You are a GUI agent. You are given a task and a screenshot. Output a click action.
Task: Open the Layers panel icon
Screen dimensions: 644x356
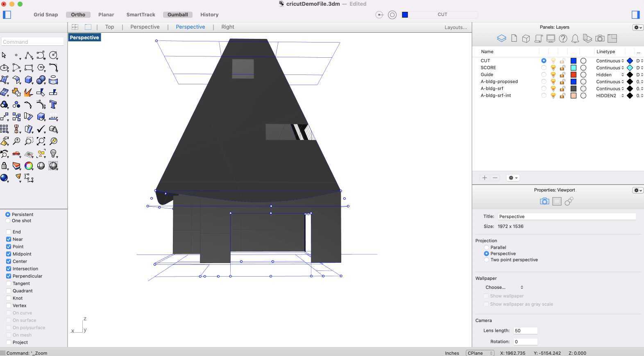[501, 38]
